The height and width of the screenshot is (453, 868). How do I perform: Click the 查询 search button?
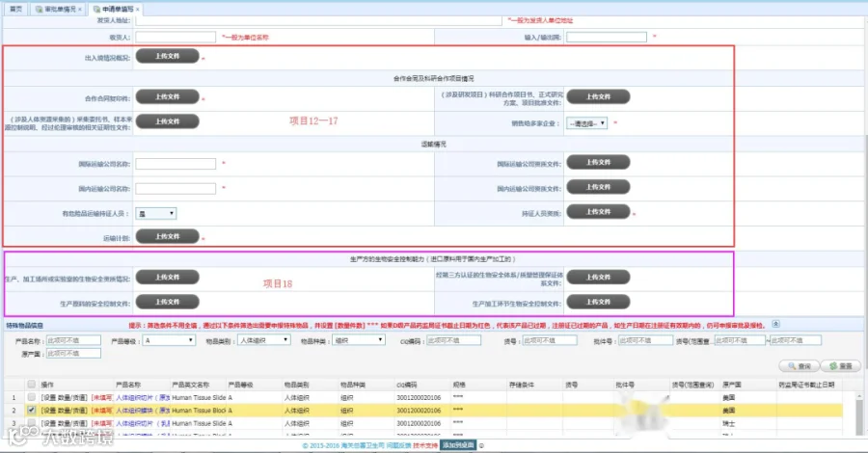coord(800,366)
